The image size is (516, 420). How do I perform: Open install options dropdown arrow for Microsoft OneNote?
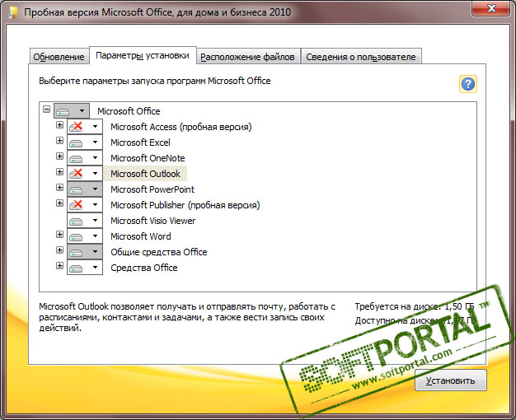coord(95,158)
